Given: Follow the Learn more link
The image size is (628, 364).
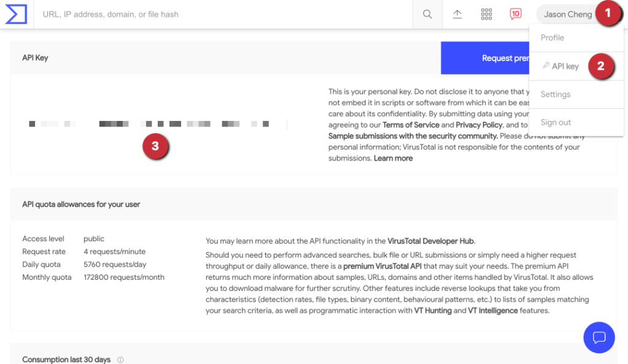Looking at the screenshot, I should click(x=393, y=158).
